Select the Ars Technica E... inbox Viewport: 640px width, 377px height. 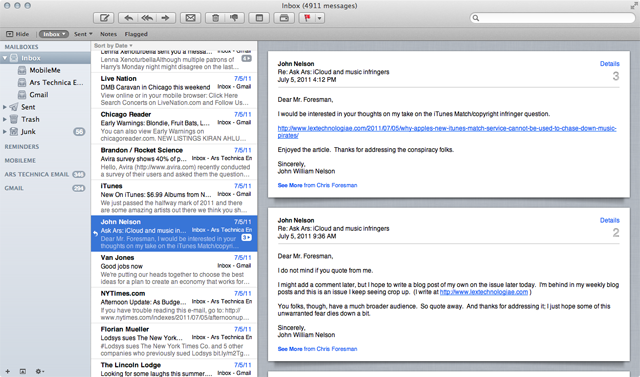point(45,82)
